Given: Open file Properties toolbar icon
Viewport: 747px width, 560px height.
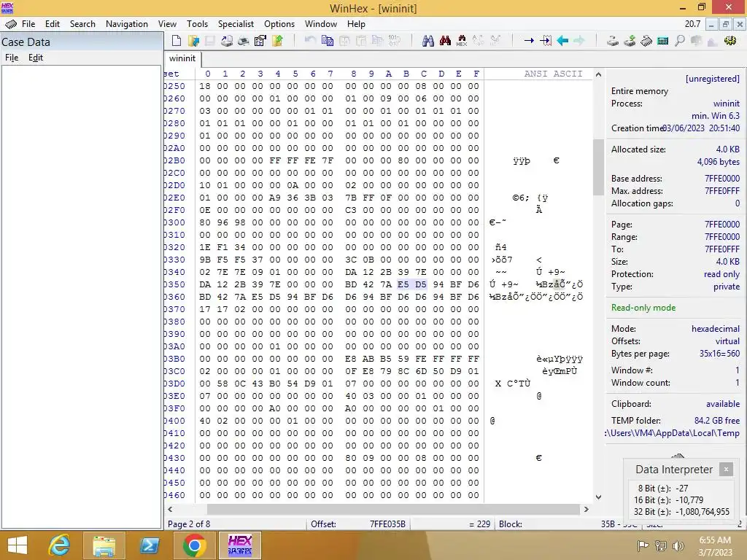Looking at the screenshot, I should (260, 41).
